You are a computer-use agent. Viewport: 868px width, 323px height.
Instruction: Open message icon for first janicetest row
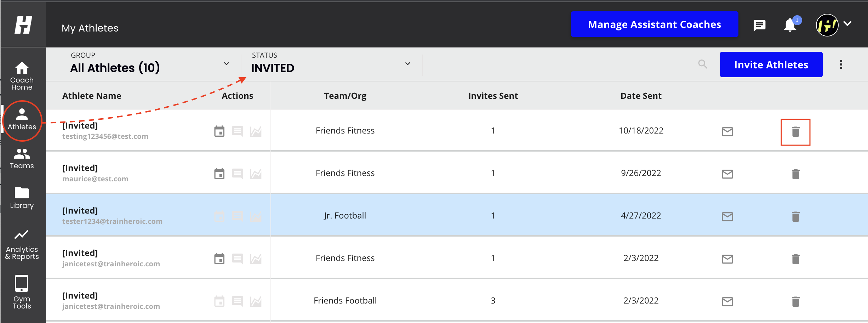(x=238, y=259)
